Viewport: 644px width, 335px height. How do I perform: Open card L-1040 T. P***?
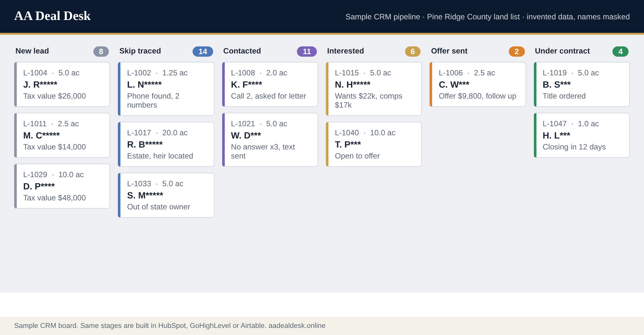tap(374, 144)
